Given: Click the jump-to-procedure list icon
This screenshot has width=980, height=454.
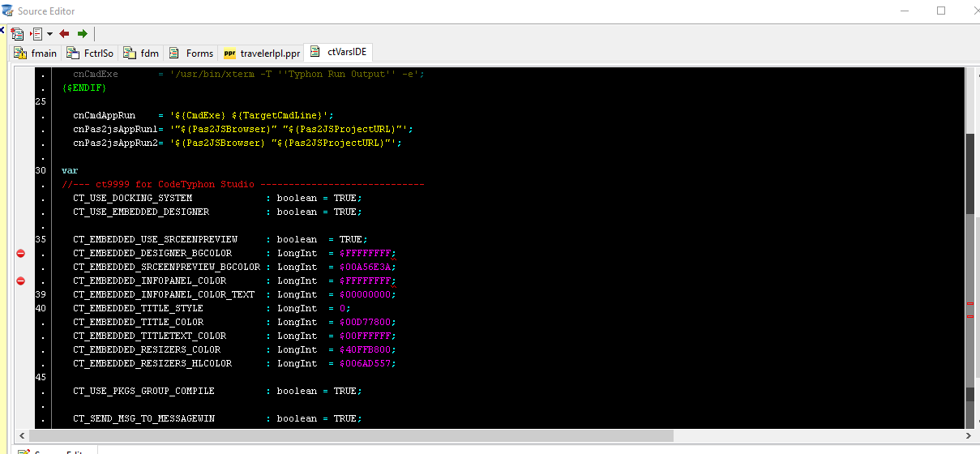Looking at the screenshot, I should click(36, 34).
